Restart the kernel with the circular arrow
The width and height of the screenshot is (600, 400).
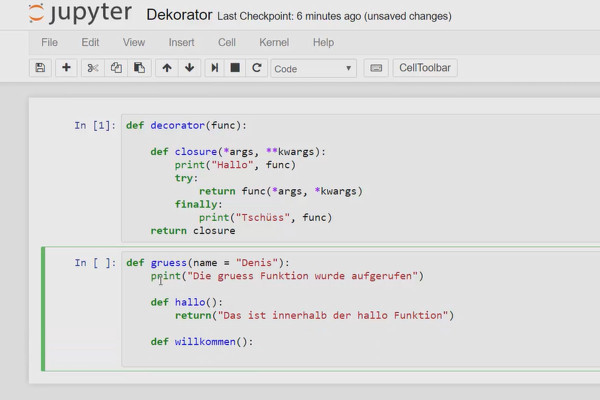coord(256,68)
